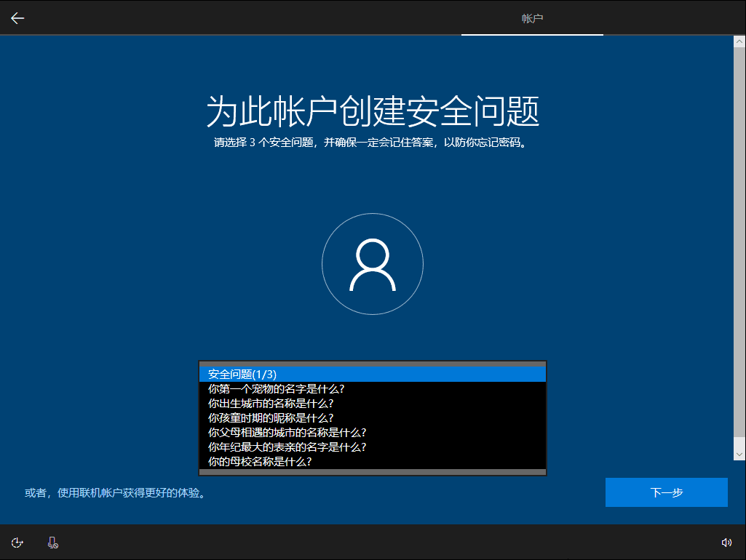
Task: Choose 你的母校名称是什么? option
Action: (372, 461)
